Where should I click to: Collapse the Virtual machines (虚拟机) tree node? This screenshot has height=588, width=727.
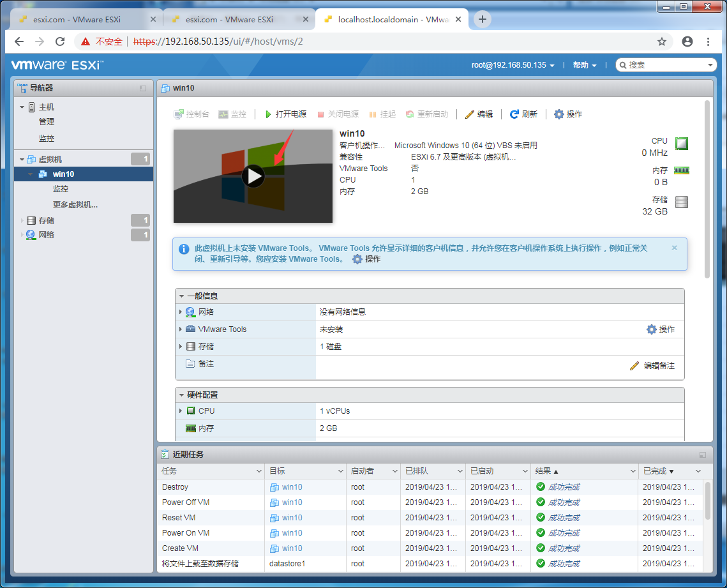22,160
